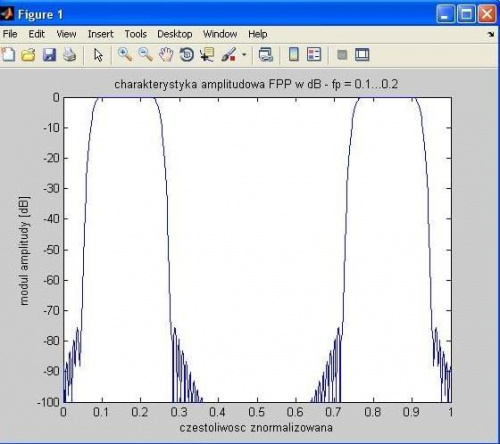Click the Brush data tool icon
This screenshot has width=500, height=444.
click(x=229, y=55)
